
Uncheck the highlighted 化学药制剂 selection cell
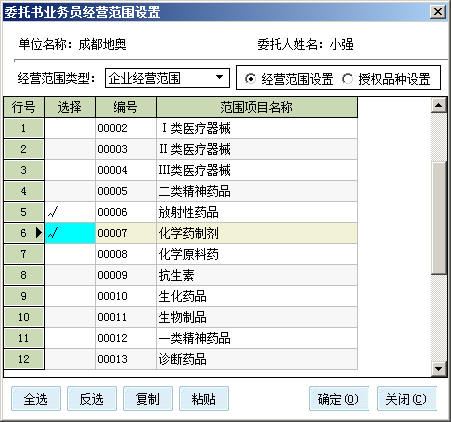pyautogui.click(x=70, y=233)
